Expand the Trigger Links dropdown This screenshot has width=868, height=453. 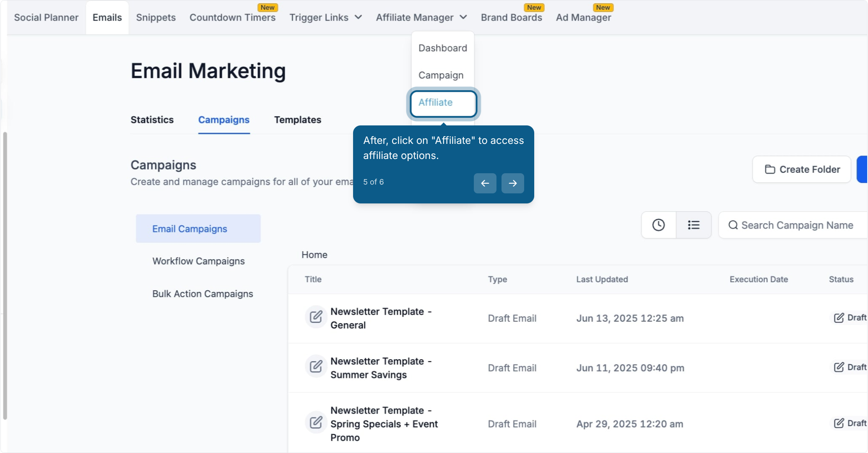(325, 18)
